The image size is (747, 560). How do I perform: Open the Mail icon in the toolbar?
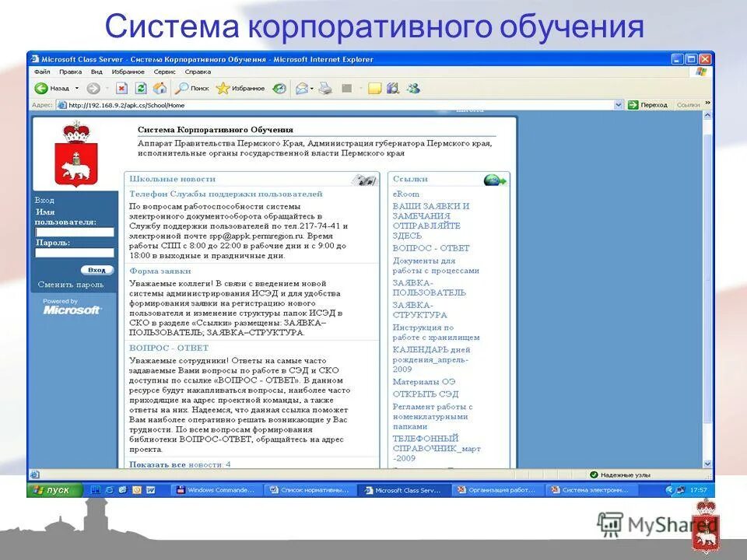point(303,88)
